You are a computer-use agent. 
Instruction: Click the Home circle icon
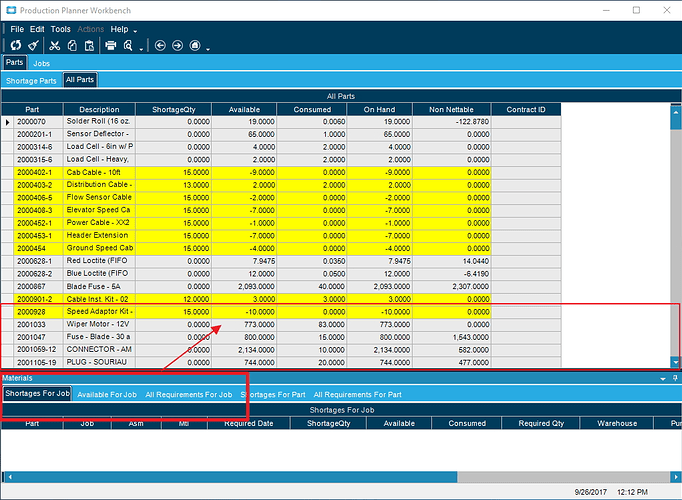(x=195, y=45)
